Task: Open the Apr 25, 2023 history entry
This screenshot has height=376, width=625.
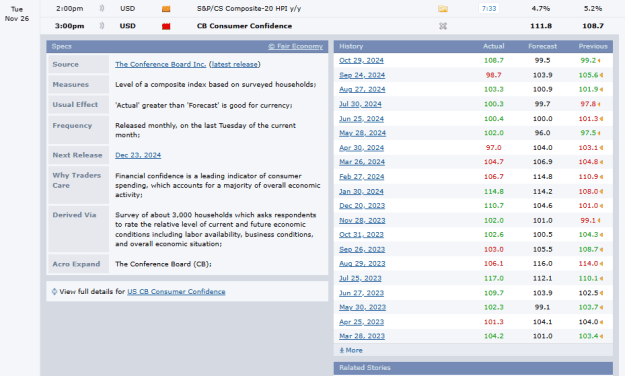Action: tap(361, 322)
